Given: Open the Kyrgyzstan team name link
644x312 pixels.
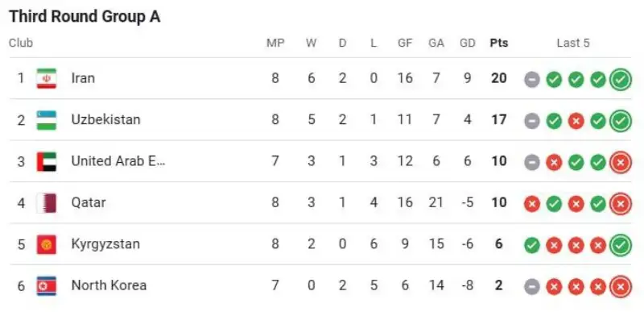Looking at the screenshot, I should [105, 243].
